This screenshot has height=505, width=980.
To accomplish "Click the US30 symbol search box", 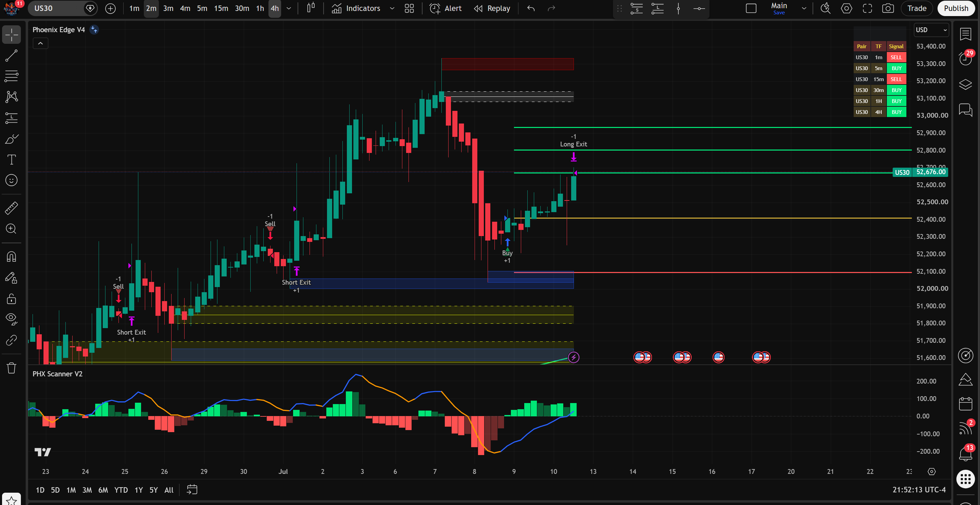I will (x=57, y=8).
